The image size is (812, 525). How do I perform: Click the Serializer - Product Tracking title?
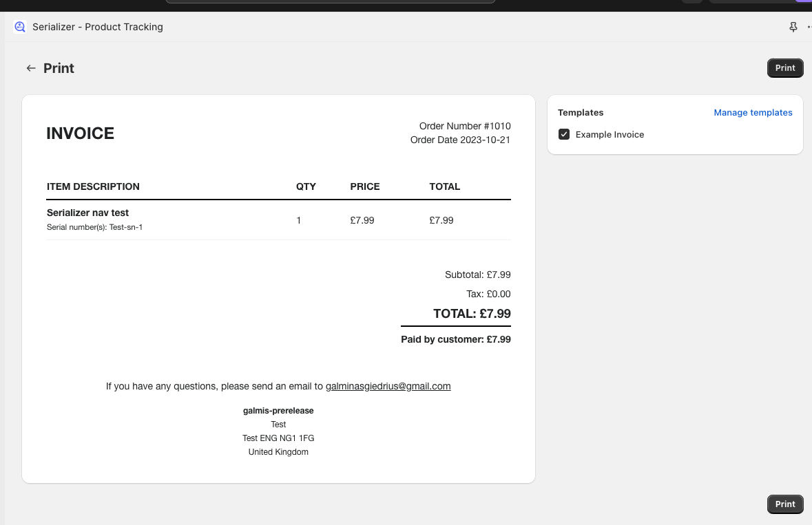coord(98,27)
